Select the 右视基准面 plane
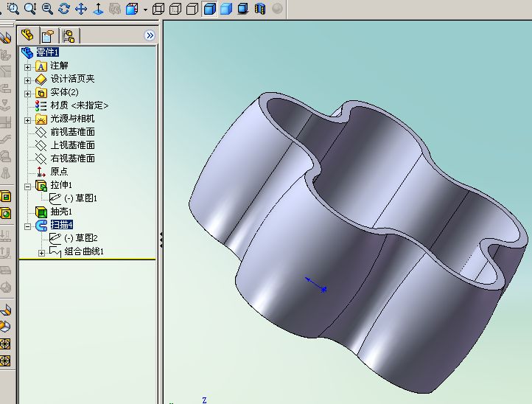The height and width of the screenshot is (404, 532). tap(73, 159)
